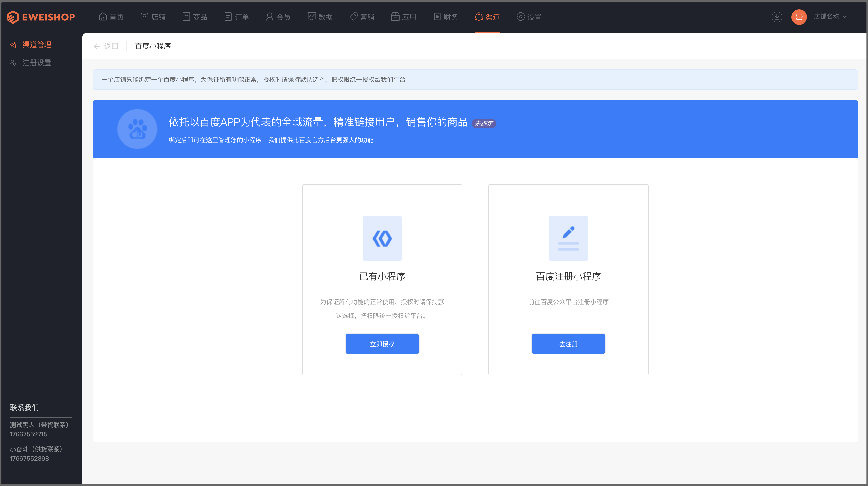Screen dimensions: 868x486
Task: Click the tag icon beside 营销
Action: 354,17
